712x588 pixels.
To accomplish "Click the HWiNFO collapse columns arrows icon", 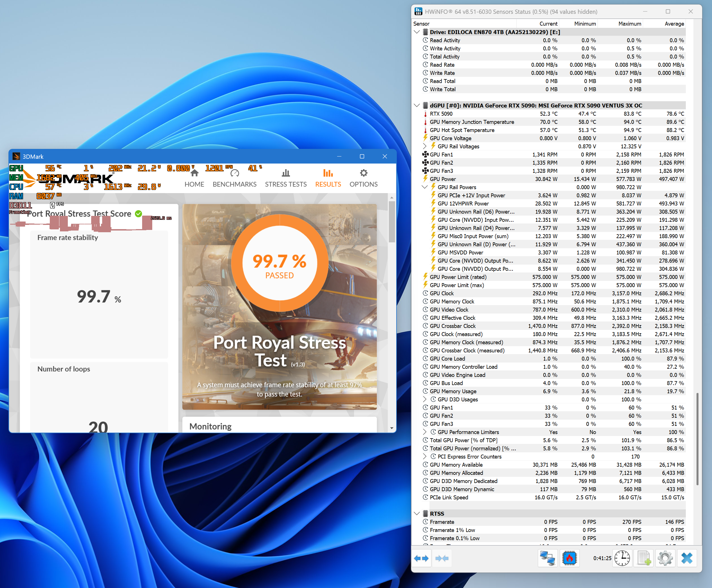I will [442, 558].
